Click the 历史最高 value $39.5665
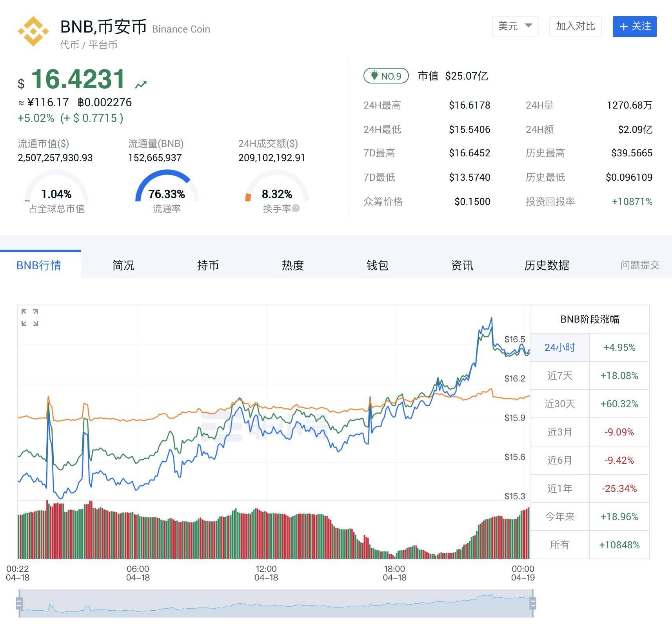The height and width of the screenshot is (624, 672). [632, 153]
